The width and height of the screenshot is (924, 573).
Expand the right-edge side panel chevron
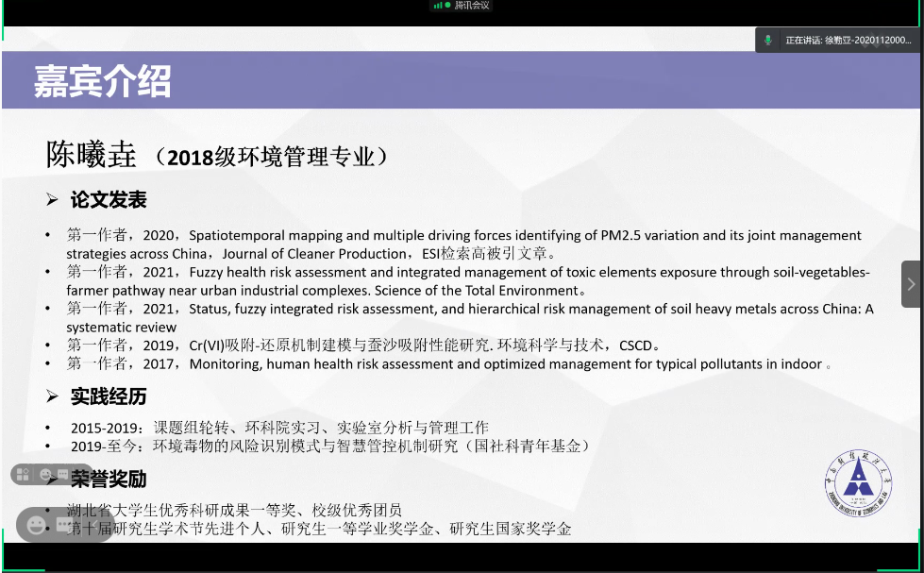click(x=911, y=284)
